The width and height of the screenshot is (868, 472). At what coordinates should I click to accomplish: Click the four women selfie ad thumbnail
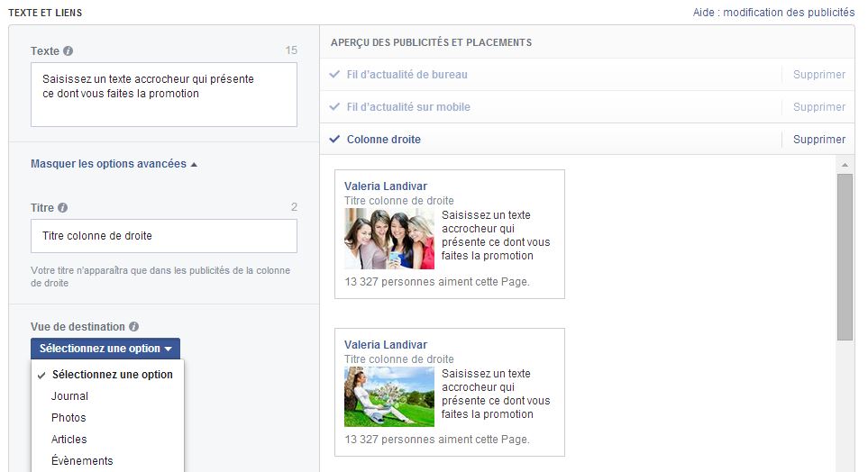coord(389,239)
